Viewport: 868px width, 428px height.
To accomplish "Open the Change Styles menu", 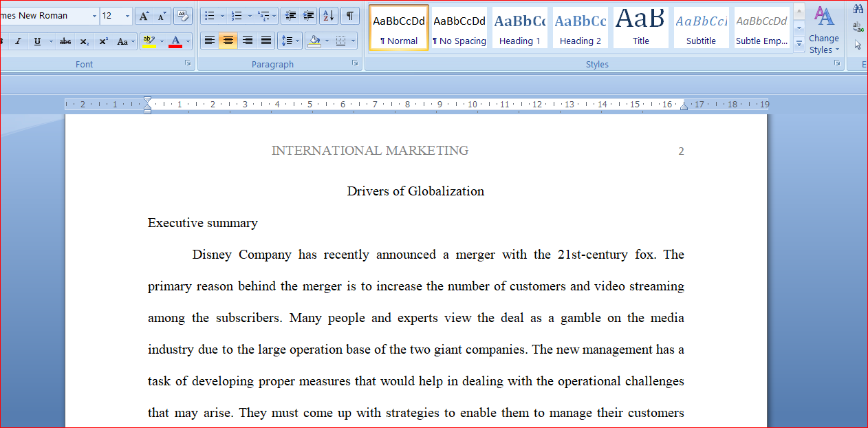I will coord(824,30).
